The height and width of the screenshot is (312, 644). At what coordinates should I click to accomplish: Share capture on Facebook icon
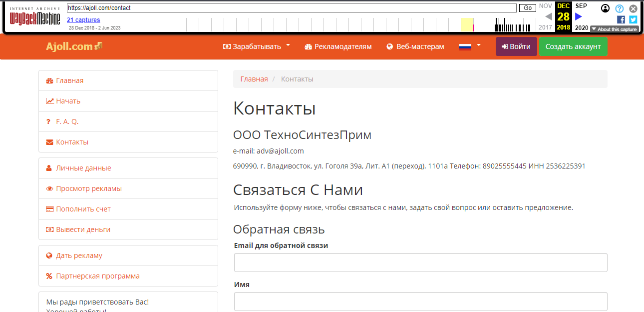pyautogui.click(x=621, y=19)
